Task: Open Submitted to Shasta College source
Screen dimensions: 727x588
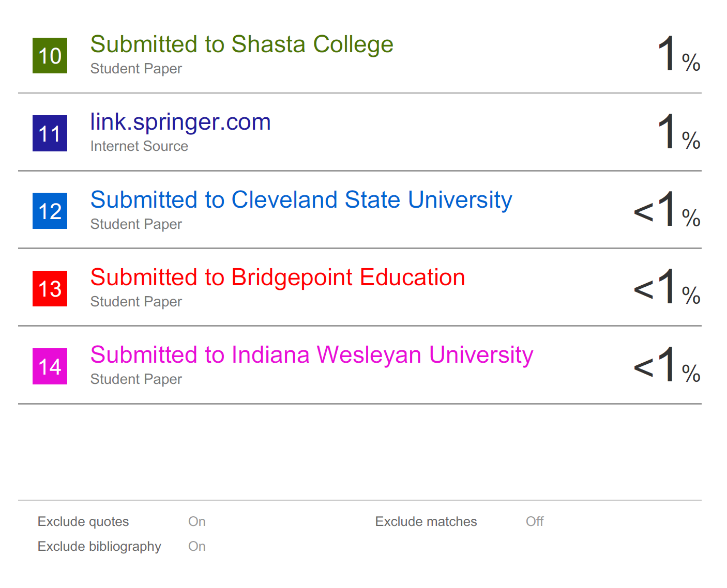Action: [242, 44]
